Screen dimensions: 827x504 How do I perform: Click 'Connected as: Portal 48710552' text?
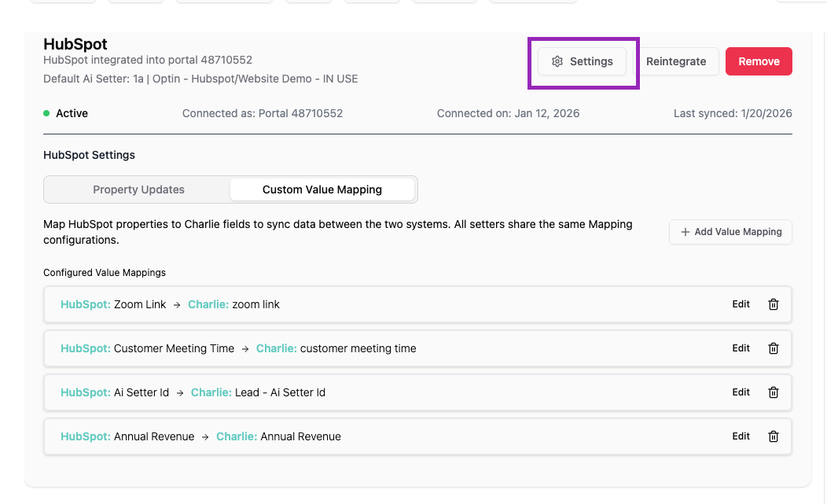point(263,113)
